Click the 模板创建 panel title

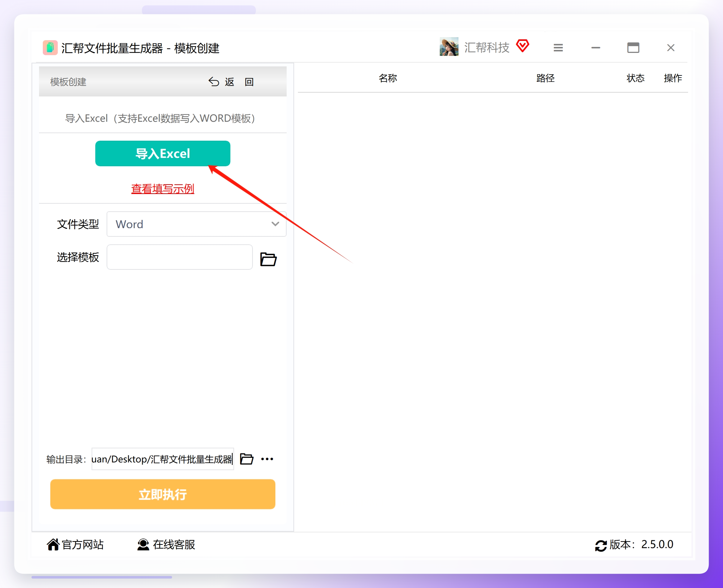[x=68, y=82]
